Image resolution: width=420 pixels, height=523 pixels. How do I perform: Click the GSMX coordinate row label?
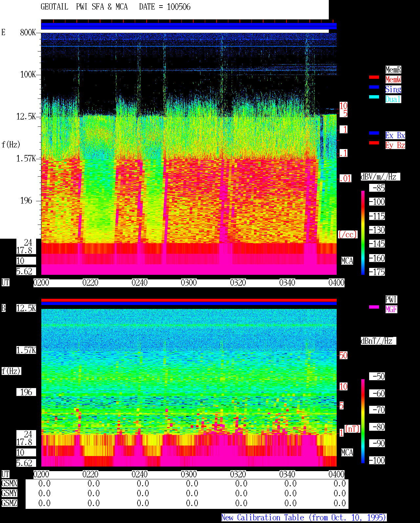[x=10, y=484]
